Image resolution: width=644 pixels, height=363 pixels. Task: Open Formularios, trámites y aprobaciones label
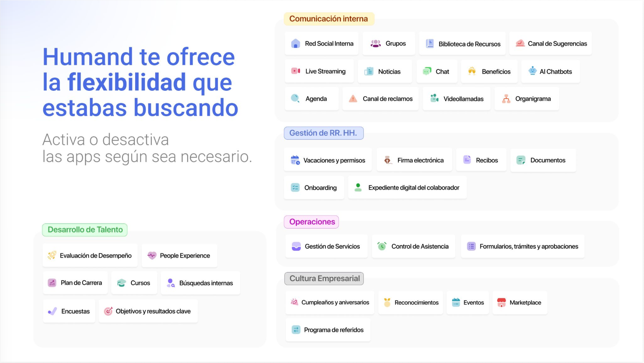pyautogui.click(x=529, y=247)
